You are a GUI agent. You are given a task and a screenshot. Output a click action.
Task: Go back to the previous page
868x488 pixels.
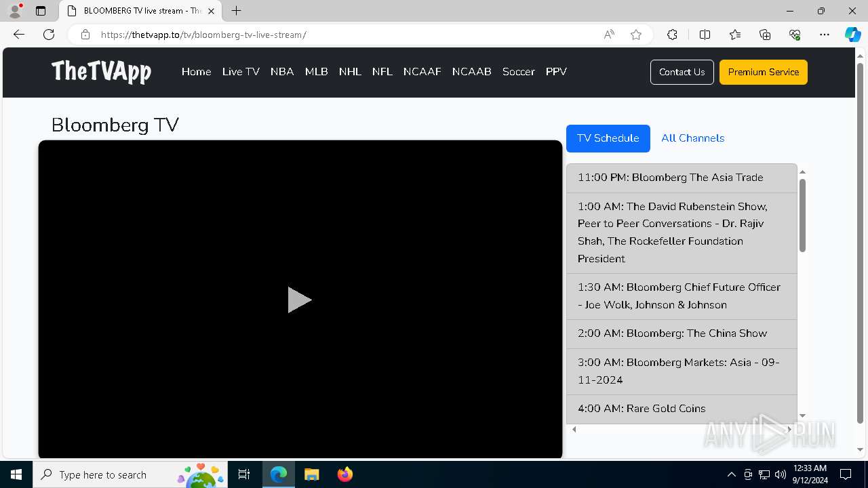(19, 35)
